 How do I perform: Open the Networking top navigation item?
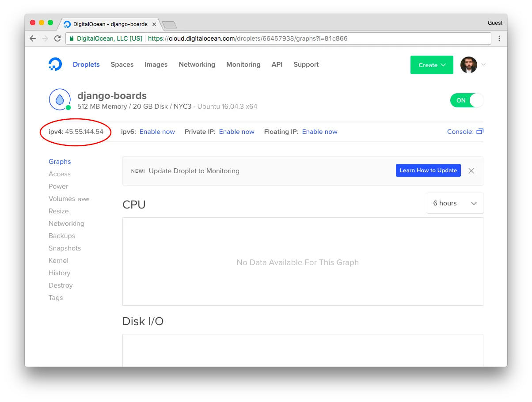click(x=197, y=64)
